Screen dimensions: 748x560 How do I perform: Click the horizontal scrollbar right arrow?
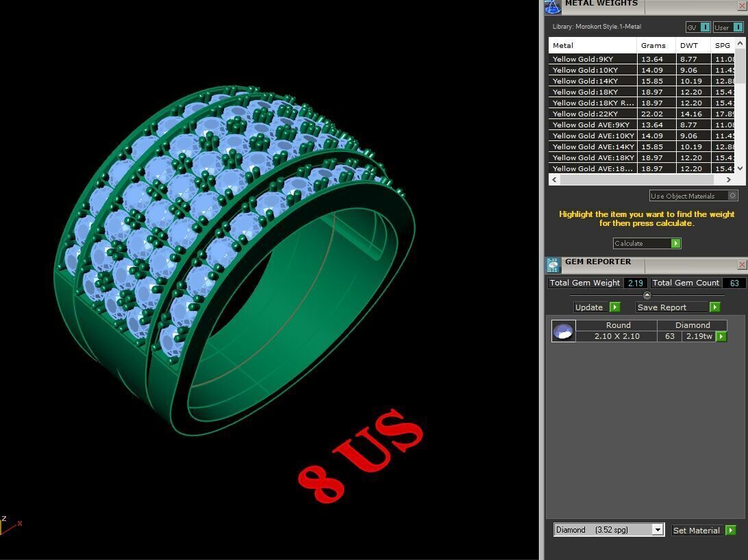click(728, 179)
